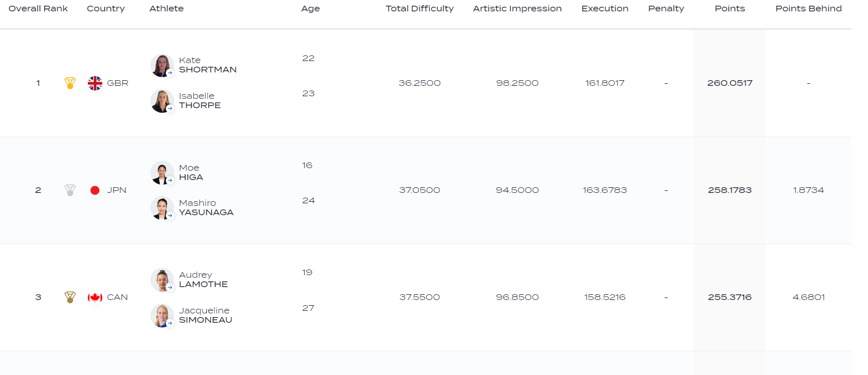The height and width of the screenshot is (375, 868).
Task: Open Mashiro YASUNAGA athlete name link
Action: 206,208
